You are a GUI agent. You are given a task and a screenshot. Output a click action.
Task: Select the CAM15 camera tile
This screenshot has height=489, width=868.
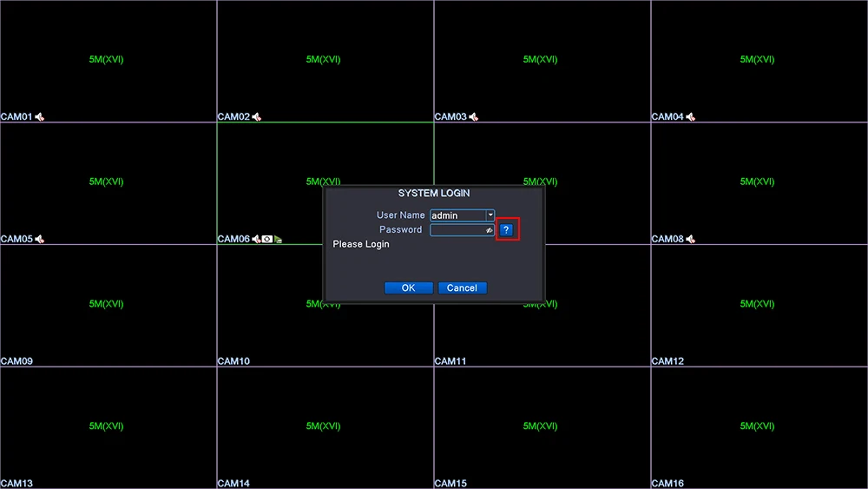tap(542, 427)
